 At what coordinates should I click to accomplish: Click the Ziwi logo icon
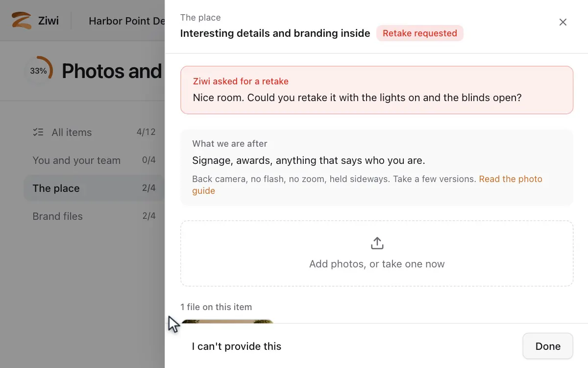coord(22,21)
